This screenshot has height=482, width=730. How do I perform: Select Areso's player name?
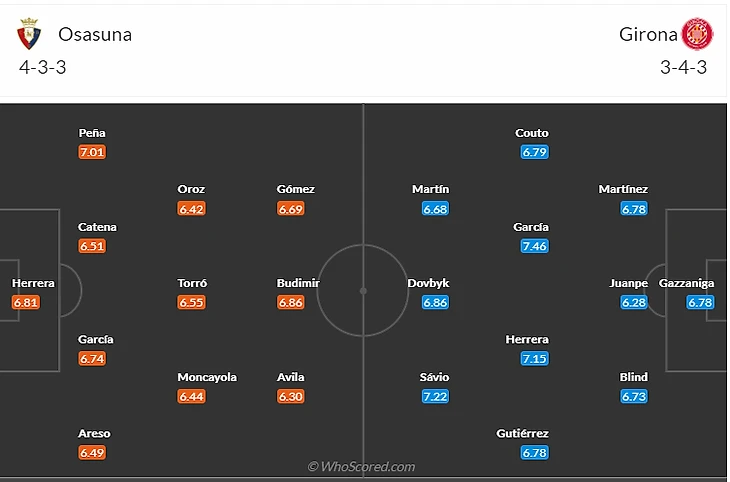95,433
